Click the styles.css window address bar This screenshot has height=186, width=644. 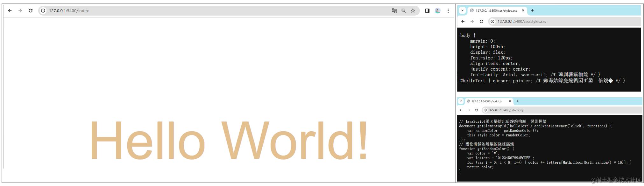[564, 21]
